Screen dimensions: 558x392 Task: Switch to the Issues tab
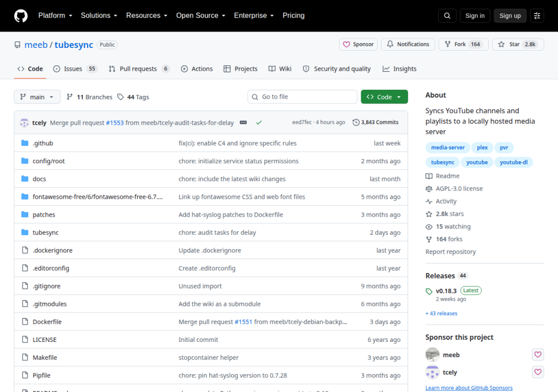click(75, 69)
